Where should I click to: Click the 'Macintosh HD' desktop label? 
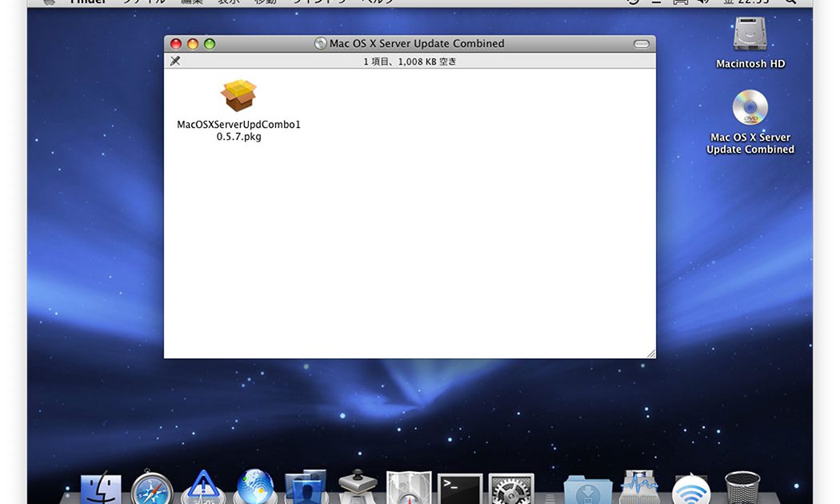(x=750, y=64)
